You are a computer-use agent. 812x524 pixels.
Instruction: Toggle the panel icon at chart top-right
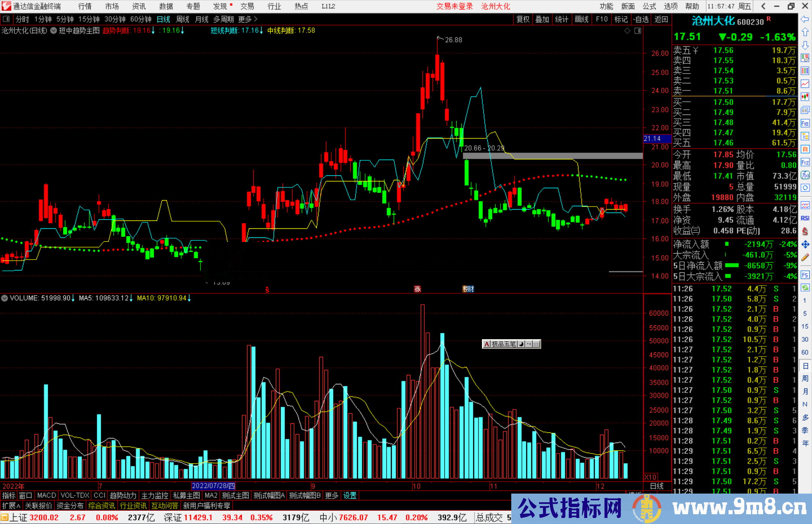coord(638,31)
